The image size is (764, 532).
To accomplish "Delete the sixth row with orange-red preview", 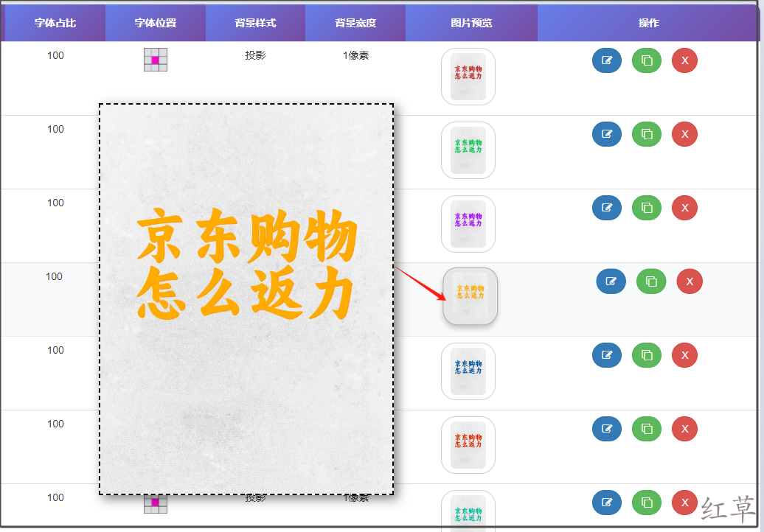I will [x=684, y=429].
